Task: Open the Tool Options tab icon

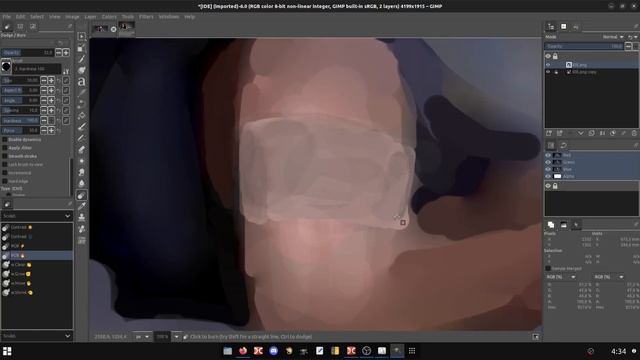Action: point(7,27)
